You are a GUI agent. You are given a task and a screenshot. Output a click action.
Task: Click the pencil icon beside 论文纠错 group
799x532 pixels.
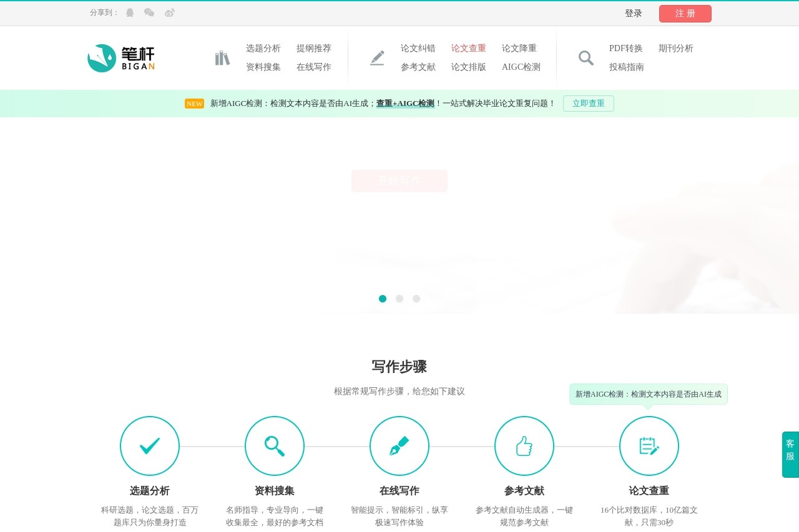pyautogui.click(x=377, y=57)
